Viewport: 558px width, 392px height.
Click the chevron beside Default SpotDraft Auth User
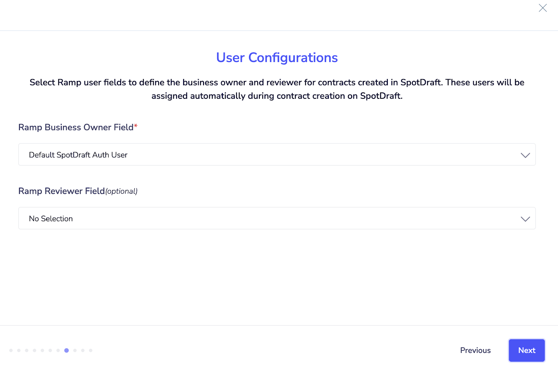pos(525,155)
